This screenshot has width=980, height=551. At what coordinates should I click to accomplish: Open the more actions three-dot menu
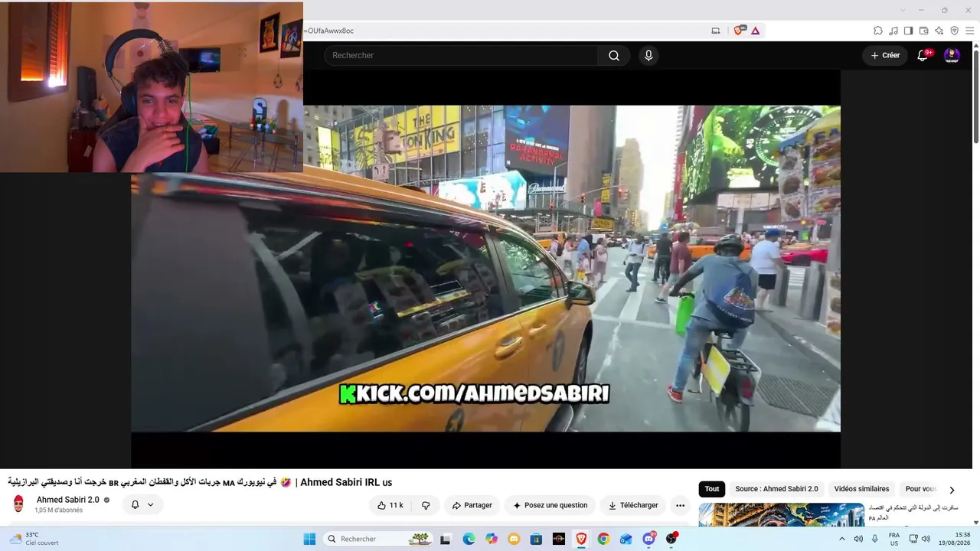pos(680,505)
